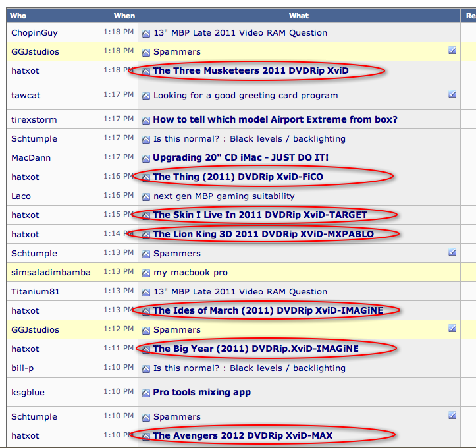Click post icon beside my macbook pro
The height and width of the screenshot is (448, 476).
pyautogui.click(x=146, y=273)
